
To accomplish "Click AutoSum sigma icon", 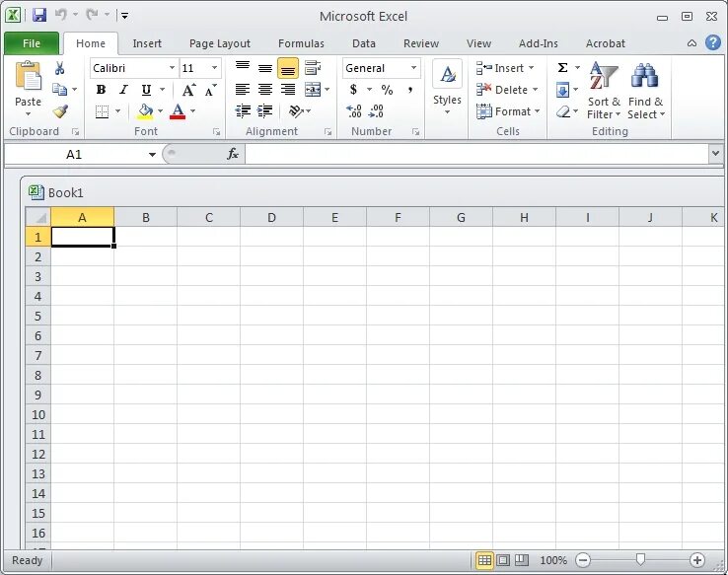I will tap(562, 68).
